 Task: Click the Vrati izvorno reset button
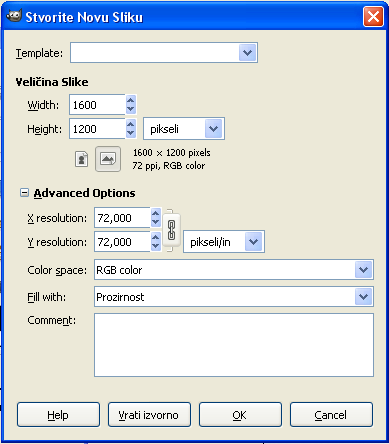pyautogui.click(x=149, y=415)
